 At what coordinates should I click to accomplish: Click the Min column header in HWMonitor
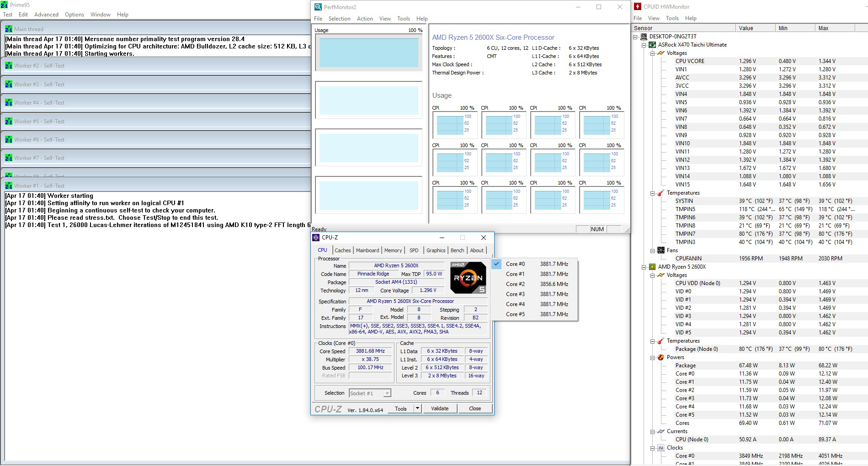(795, 28)
